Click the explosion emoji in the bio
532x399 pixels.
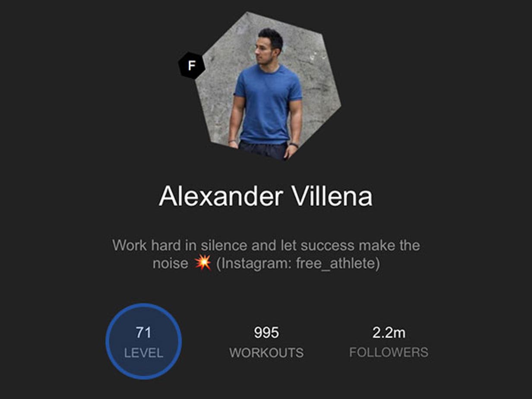pyautogui.click(x=203, y=263)
